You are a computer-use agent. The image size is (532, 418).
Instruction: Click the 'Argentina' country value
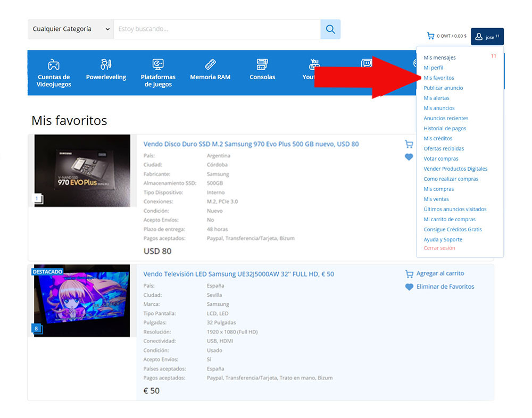219,156
